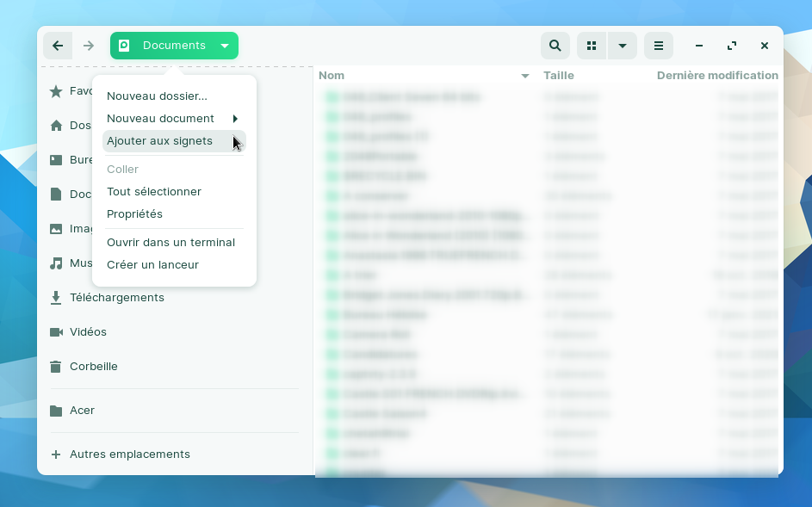Viewport: 812px width, 507px height.
Task: Open view options dropdown arrow
Action: [623, 46]
